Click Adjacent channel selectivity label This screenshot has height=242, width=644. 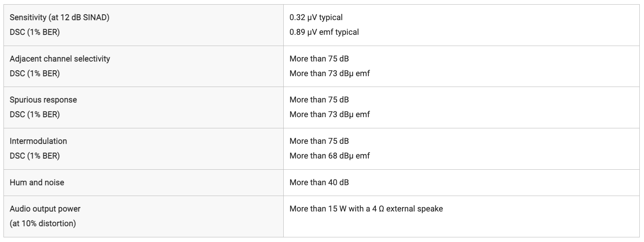[60, 59]
